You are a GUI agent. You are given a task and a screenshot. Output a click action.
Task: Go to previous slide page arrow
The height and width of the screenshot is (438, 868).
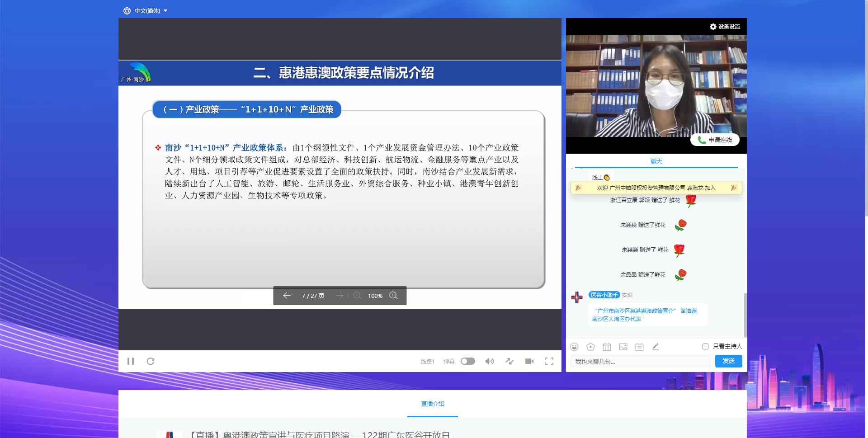[x=287, y=296]
